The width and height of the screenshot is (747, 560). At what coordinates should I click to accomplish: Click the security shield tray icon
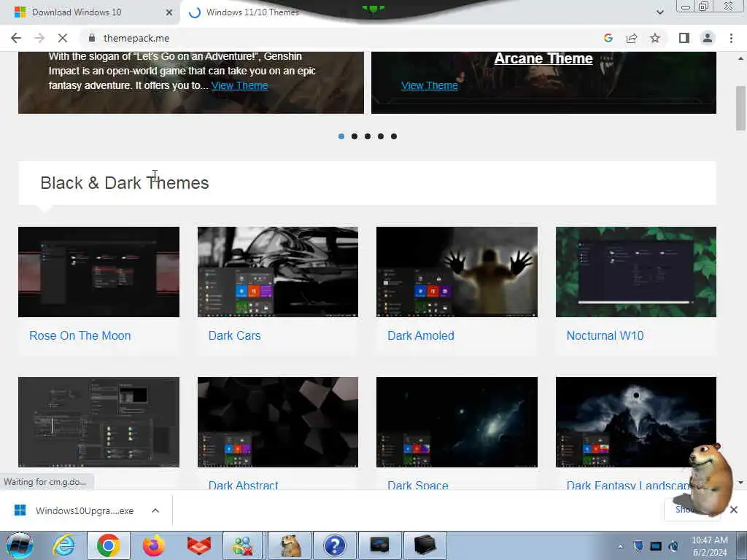pos(638,546)
